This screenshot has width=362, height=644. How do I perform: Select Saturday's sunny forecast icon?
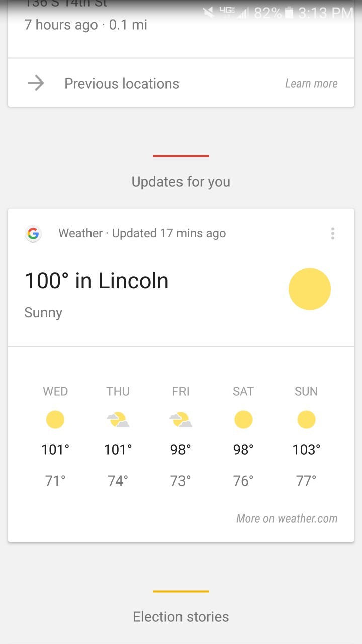tap(243, 419)
